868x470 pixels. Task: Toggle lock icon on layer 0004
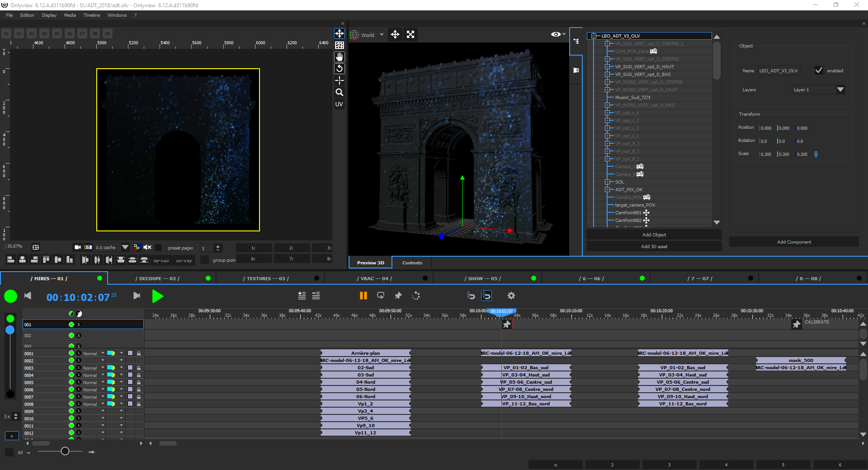click(139, 375)
